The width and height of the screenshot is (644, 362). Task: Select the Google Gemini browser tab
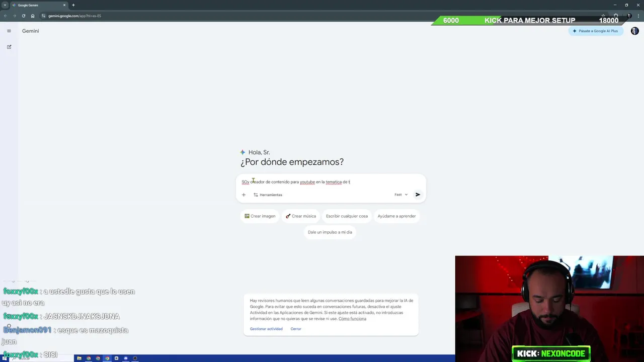[38, 5]
